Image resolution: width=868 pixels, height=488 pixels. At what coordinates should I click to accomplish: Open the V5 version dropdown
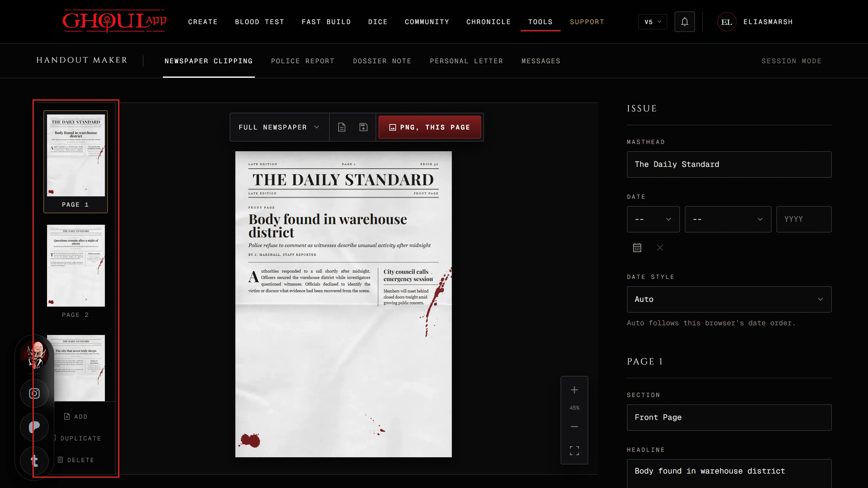coord(652,22)
